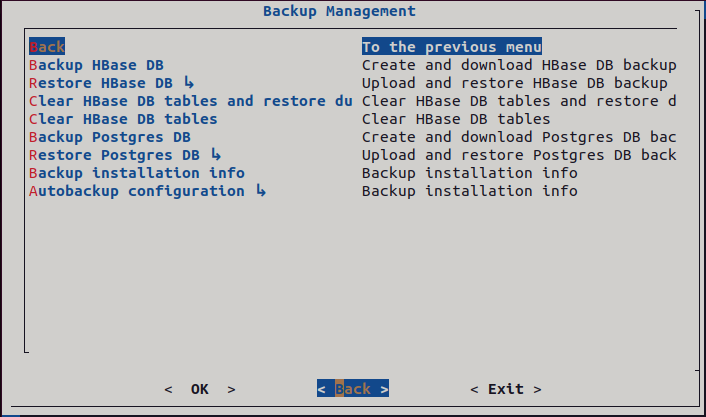Open Autobackup configuration submenu

[148, 191]
